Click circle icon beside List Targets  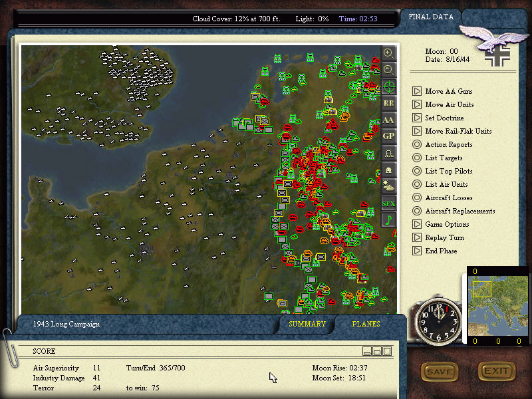click(x=417, y=158)
